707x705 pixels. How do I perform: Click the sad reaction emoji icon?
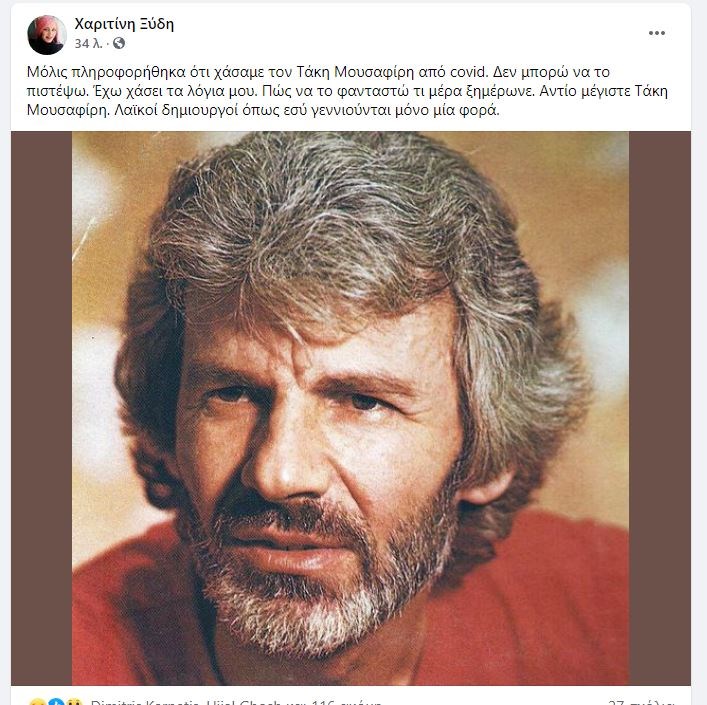[36, 702]
